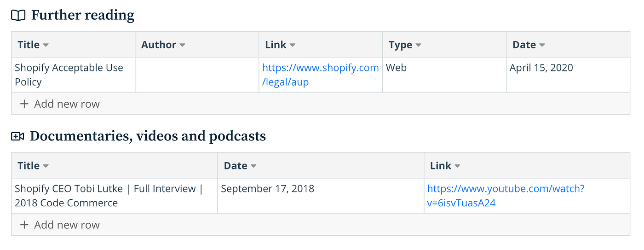Open the Title column dropdown arrow in Further reading
Viewport: 644px width, 250px height.
46,45
